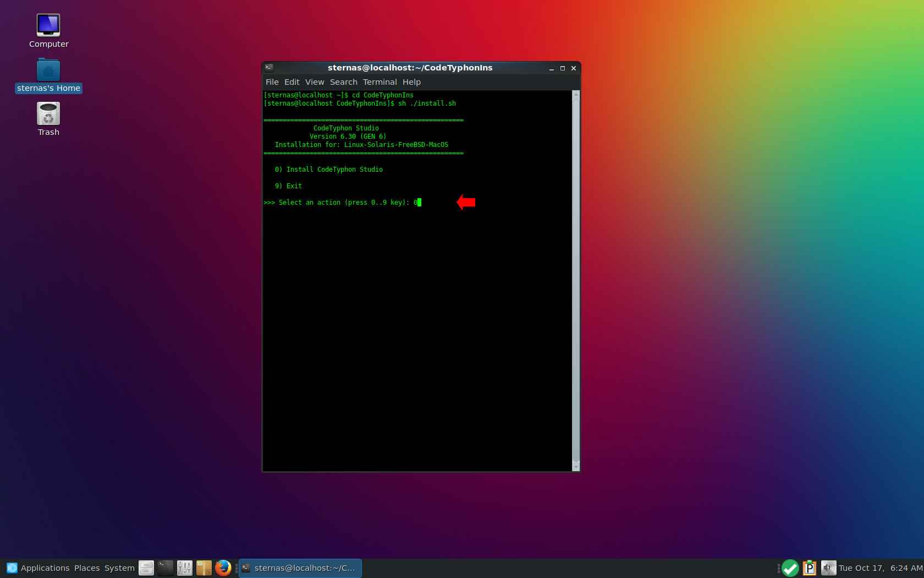Image resolution: width=924 pixels, height=578 pixels.
Task: Click the terminal window taskbar button
Action: point(300,568)
